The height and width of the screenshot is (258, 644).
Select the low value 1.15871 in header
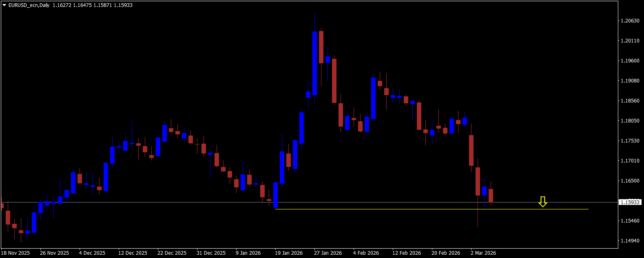[102, 5]
